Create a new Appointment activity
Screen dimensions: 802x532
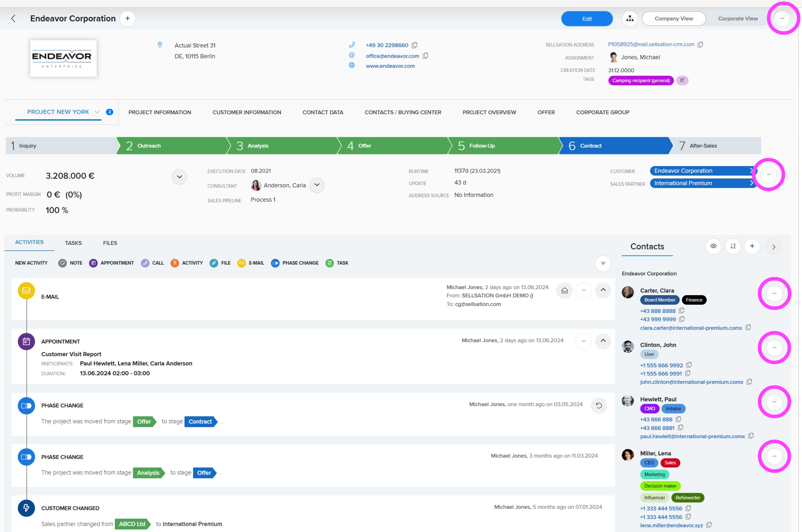coord(111,263)
